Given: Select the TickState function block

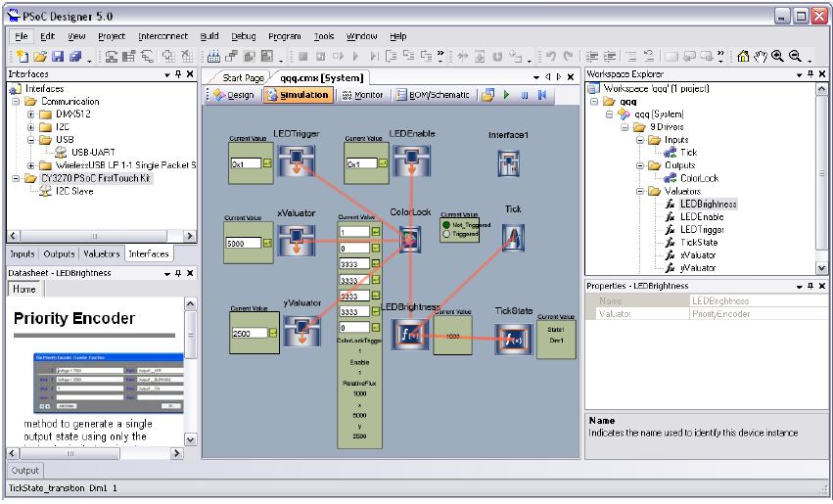Looking at the screenshot, I should [513, 339].
